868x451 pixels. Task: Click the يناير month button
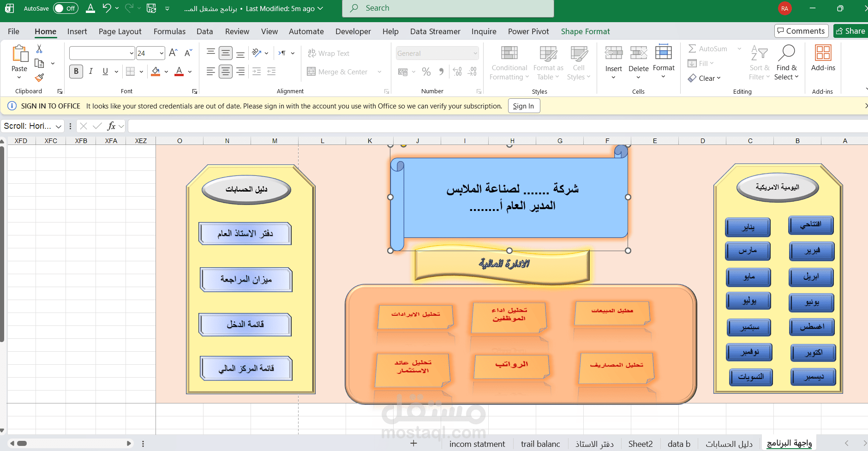[748, 227]
